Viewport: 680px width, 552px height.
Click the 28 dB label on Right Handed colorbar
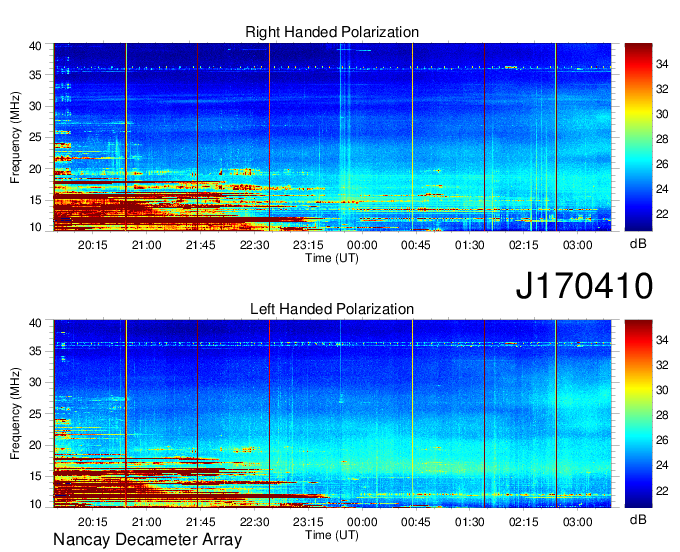point(662,139)
